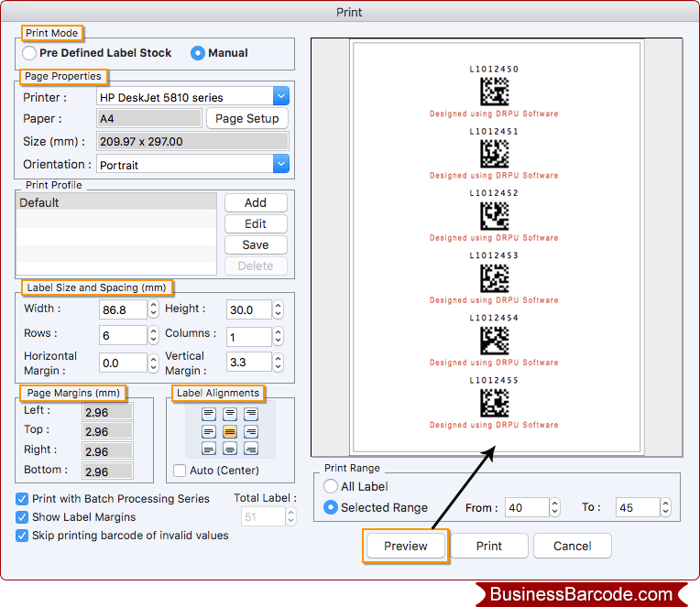Image resolution: width=700 pixels, height=607 pixels.
Task: Select Default profile in list
Action: click(116, 202)
